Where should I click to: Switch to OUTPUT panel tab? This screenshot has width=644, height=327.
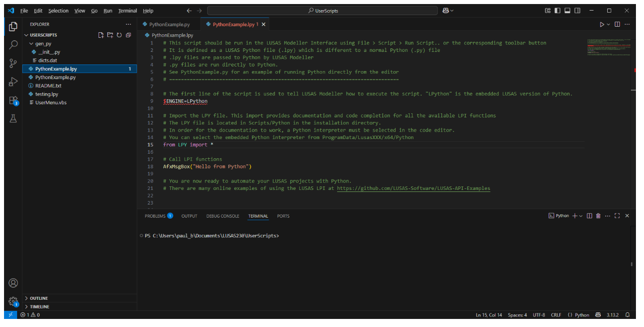coord(189,216)
